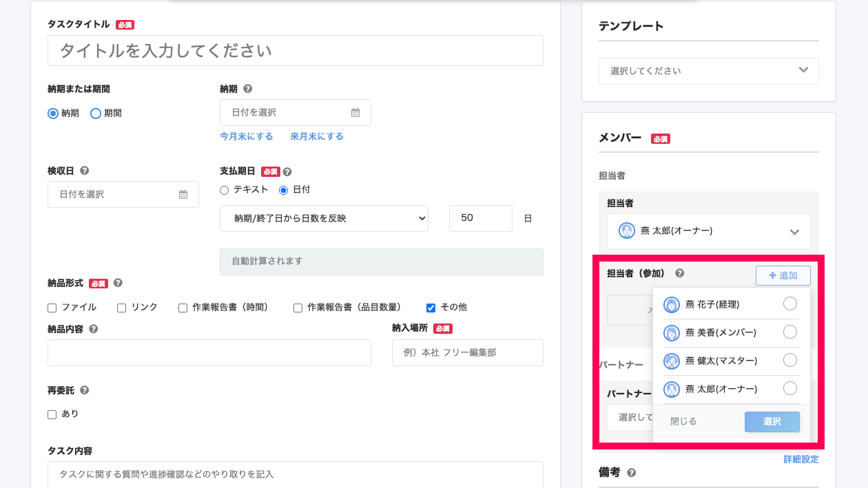Click the 選択 button in popup
This screenshot has height=488, width=868.
[x=772, y=421]
